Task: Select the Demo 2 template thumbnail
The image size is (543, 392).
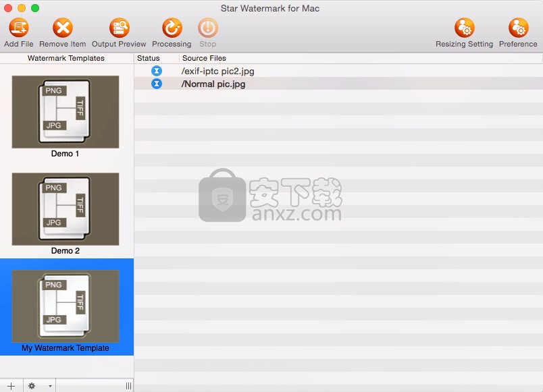Action: pyautogui.click(x=66, y=209)
